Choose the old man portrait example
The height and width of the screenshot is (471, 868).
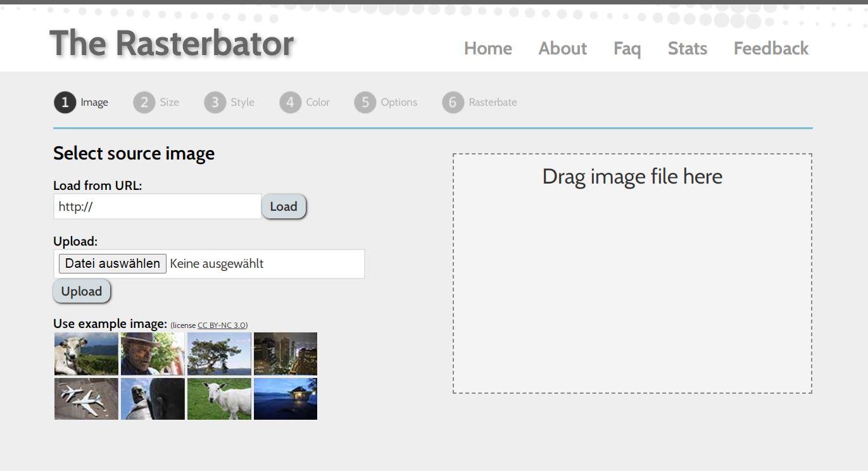pos(152,354)
